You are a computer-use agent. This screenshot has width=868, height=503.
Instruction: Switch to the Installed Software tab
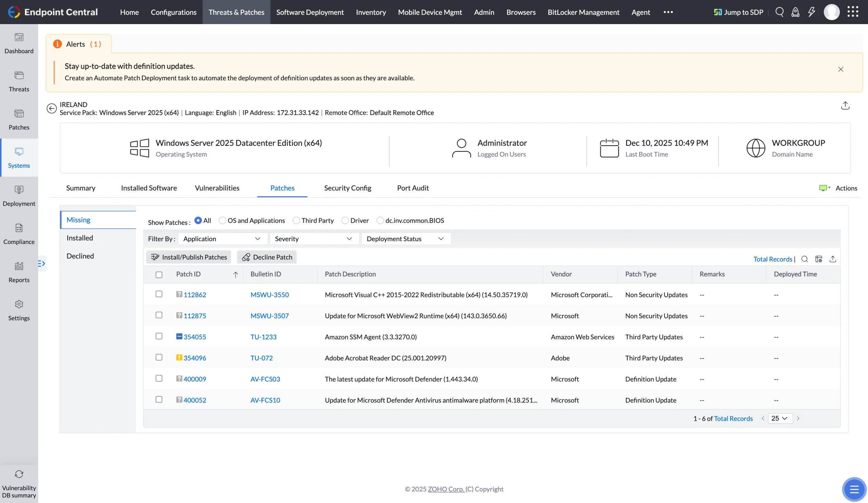click(149, 188)
